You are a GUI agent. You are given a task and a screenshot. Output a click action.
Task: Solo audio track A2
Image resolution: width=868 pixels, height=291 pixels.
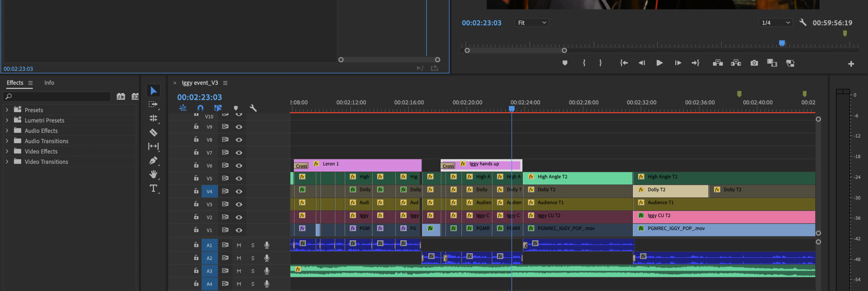tap(253, 258)
